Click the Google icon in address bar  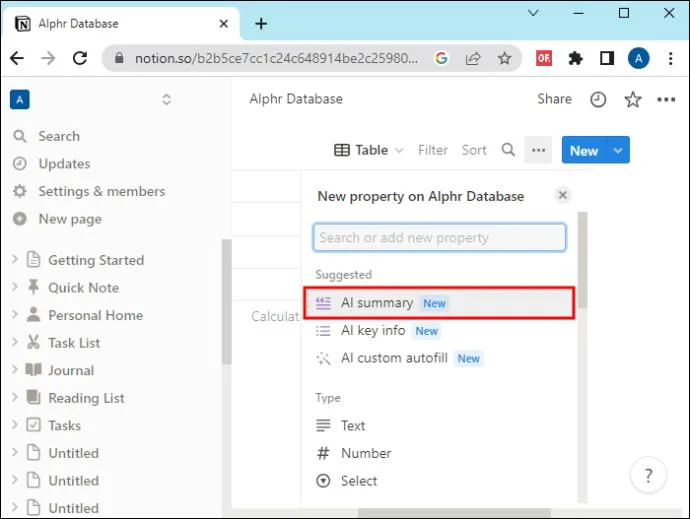click(x=441, y=58)
